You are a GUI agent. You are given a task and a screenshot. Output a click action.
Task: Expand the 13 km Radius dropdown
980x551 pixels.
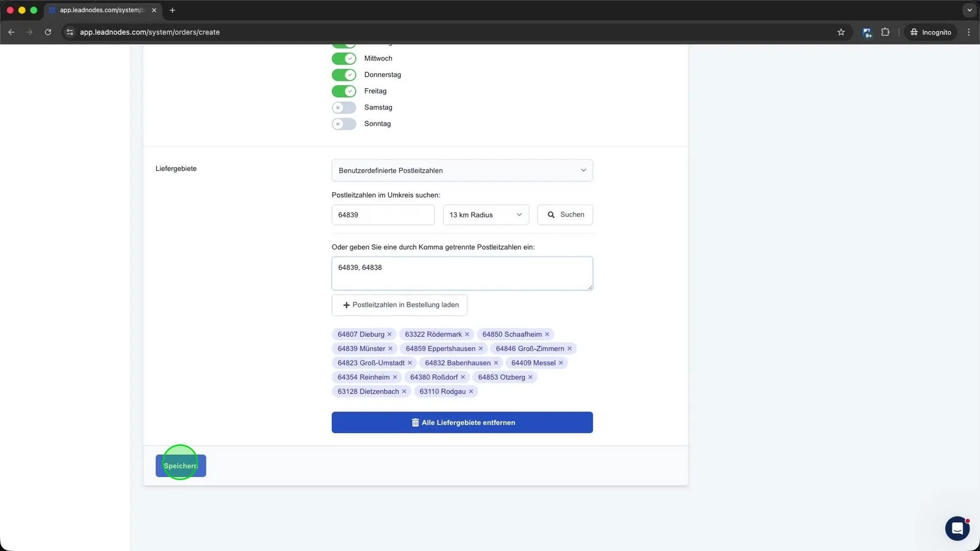(x=486, y=215)
